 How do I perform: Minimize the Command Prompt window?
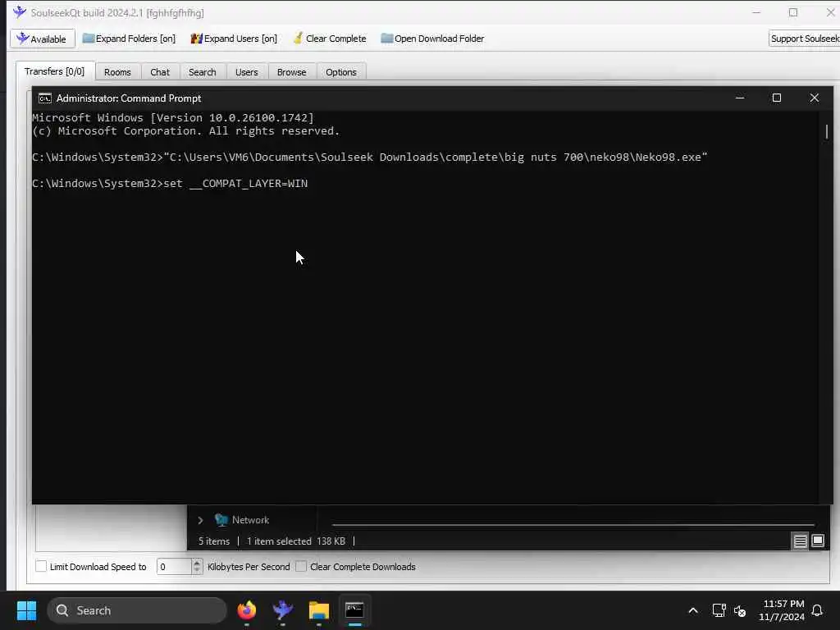tap(740, 98)
